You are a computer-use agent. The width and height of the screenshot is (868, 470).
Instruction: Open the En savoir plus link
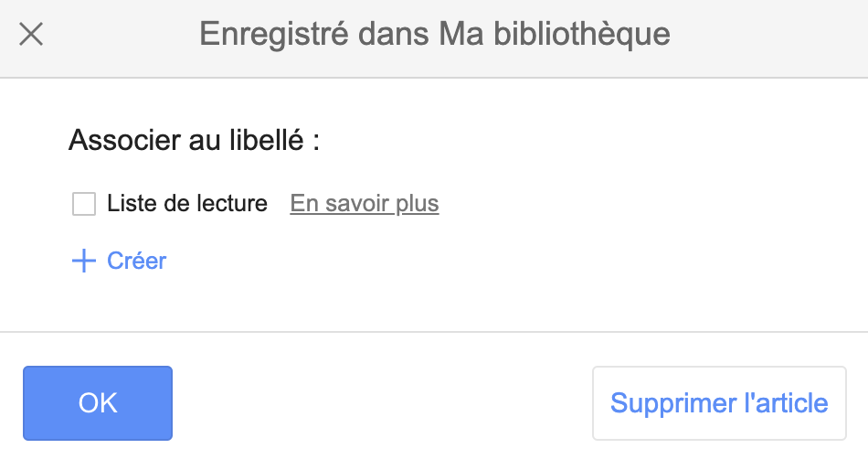365,204
